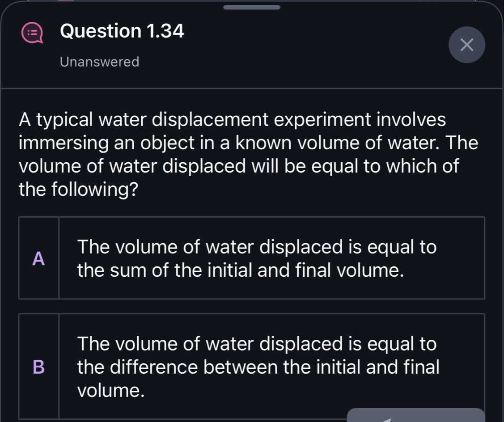
Task: Choose option 'sum of the initial and final volume'
Action: pyautogui.click(x=241, y=270)
